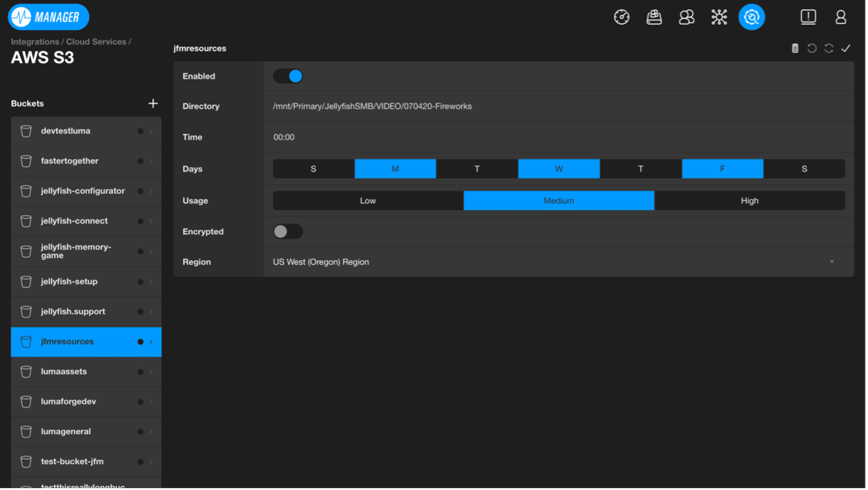Expand the lumaassets bucket chevron

pos(151,372)
